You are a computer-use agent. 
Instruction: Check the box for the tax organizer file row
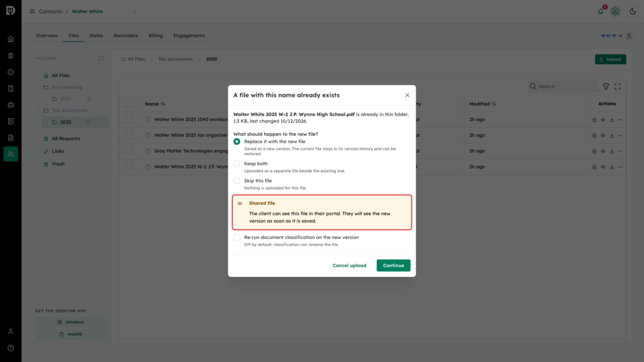coord(129,134)
